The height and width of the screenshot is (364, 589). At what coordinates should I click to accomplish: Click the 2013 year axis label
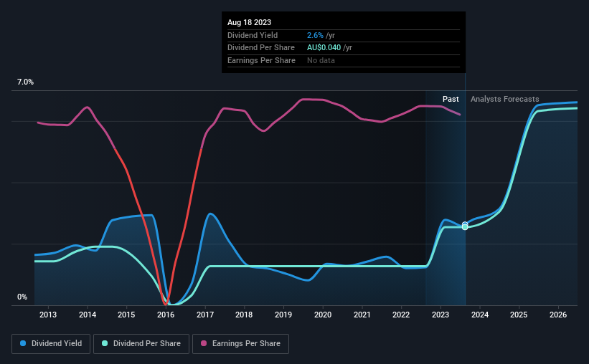(48, 315)
